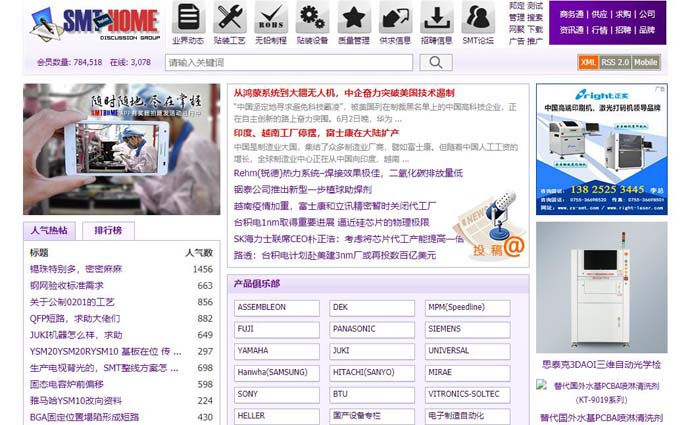Image resolution: width=690 pixels, height=425 pixels.
Task: Click the magnifier search button
Action: pyautogui.click(x=436, y=62)
